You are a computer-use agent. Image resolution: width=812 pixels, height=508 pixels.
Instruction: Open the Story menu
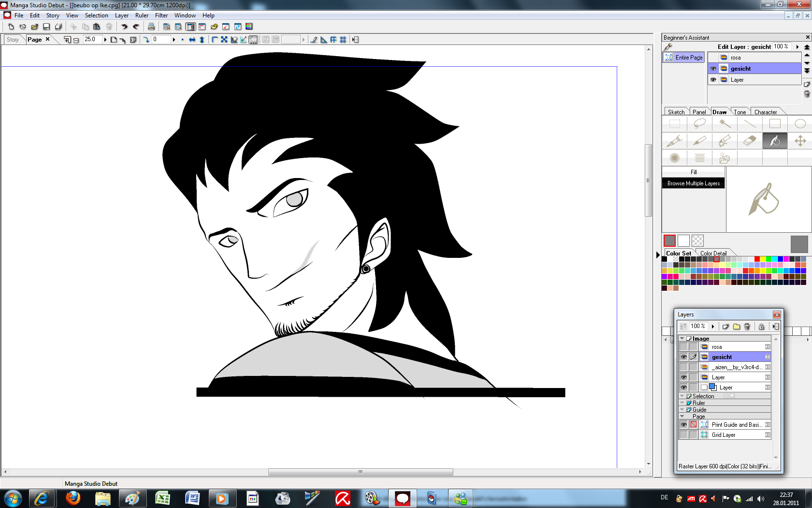coord(53,15)
